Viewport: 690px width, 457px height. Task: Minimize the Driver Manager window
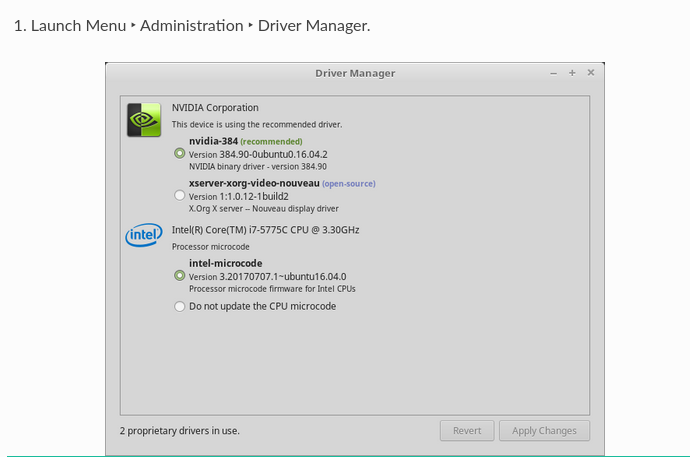click(x=554, y=73)
